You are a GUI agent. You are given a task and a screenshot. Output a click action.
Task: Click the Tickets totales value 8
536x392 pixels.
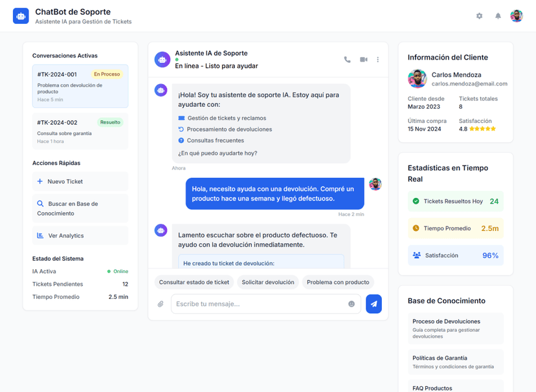(460, 107)
